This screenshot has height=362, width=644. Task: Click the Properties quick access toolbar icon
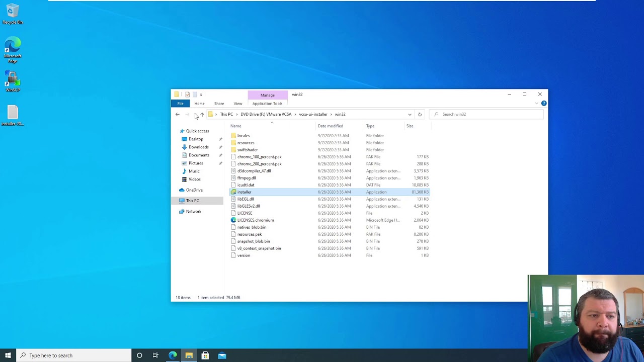pos(187,95)
